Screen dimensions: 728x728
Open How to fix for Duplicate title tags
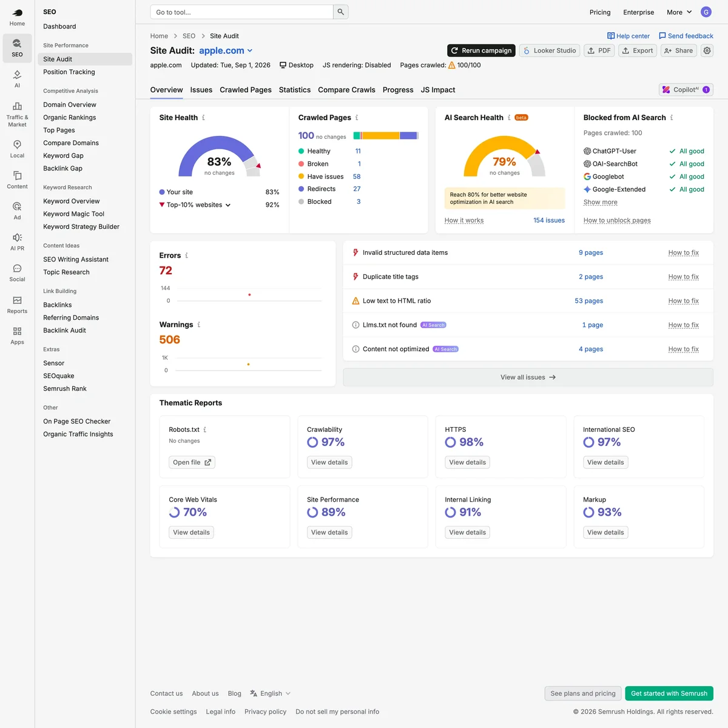[x=683, y=277]
